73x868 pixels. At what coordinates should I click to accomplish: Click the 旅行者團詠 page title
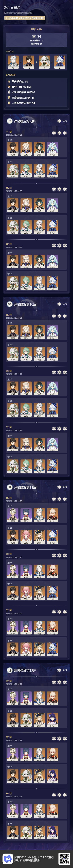12,7
